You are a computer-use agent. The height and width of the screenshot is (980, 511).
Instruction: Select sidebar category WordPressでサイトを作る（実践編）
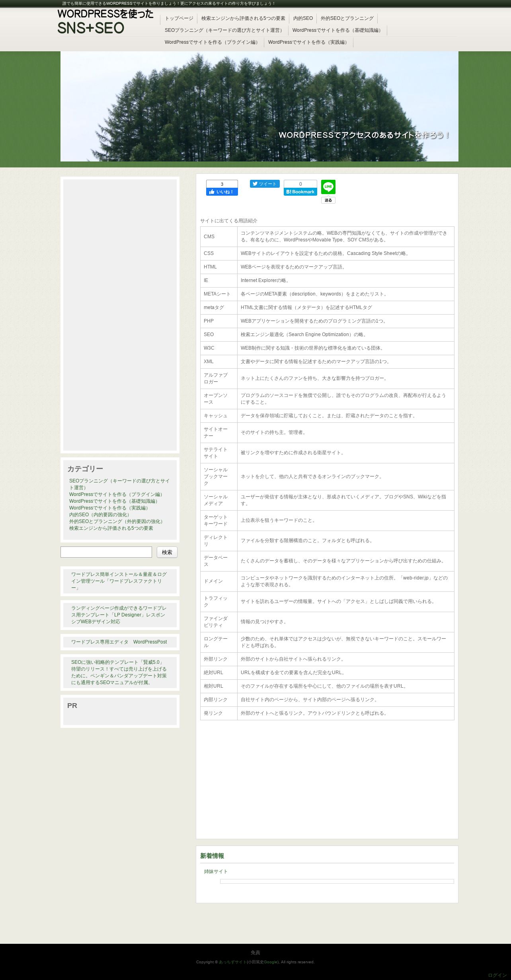pyautogui.click(x=109, y=508)
